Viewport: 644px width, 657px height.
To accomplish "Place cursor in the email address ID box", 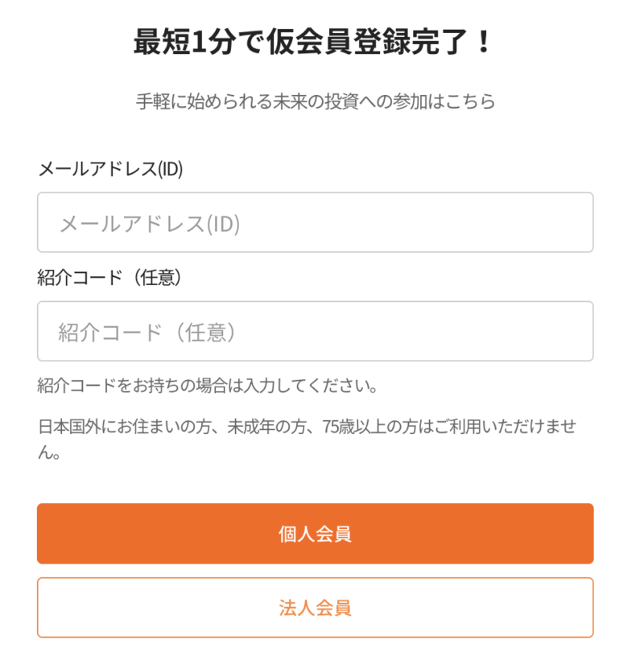I will click(315, 222).
